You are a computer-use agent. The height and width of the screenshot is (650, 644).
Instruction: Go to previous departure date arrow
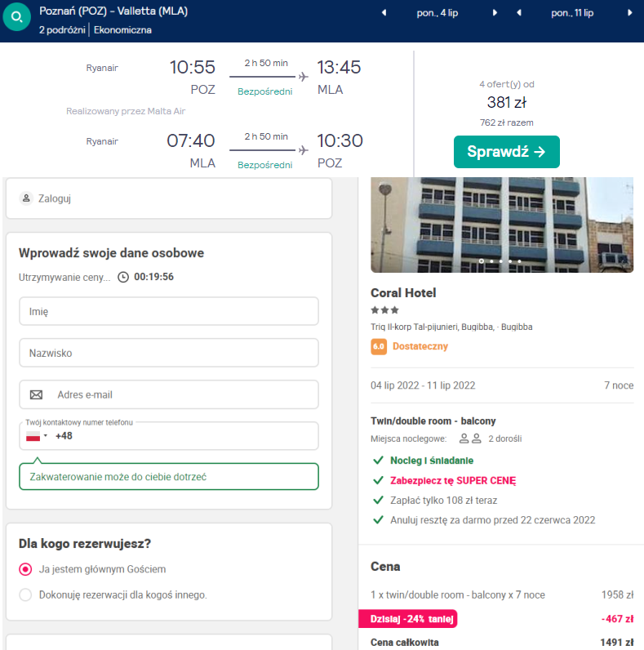pos(384,13)
